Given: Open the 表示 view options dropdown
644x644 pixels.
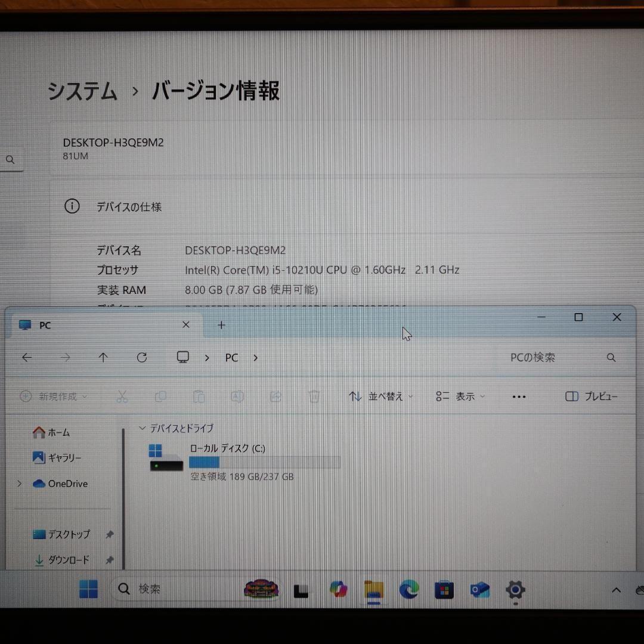Looking at the screenshot, I should (460, 396).
